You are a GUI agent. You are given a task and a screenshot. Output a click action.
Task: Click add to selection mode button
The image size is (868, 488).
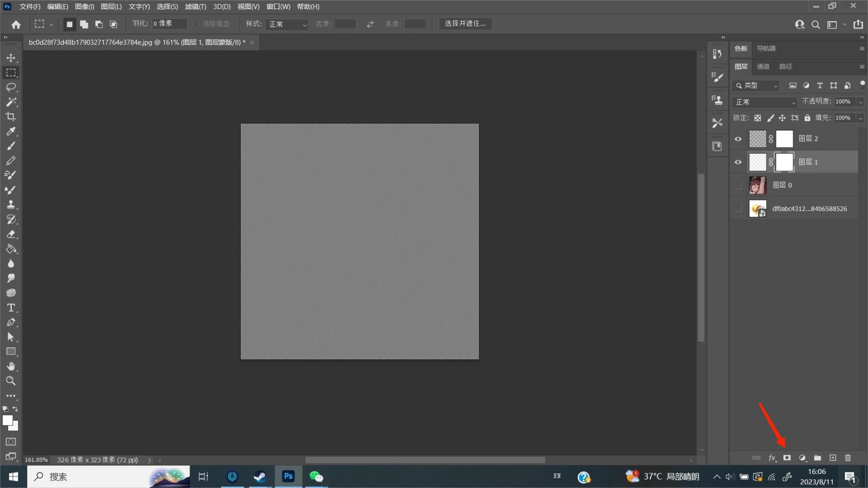pyautogui.click(x=84, y=24)
